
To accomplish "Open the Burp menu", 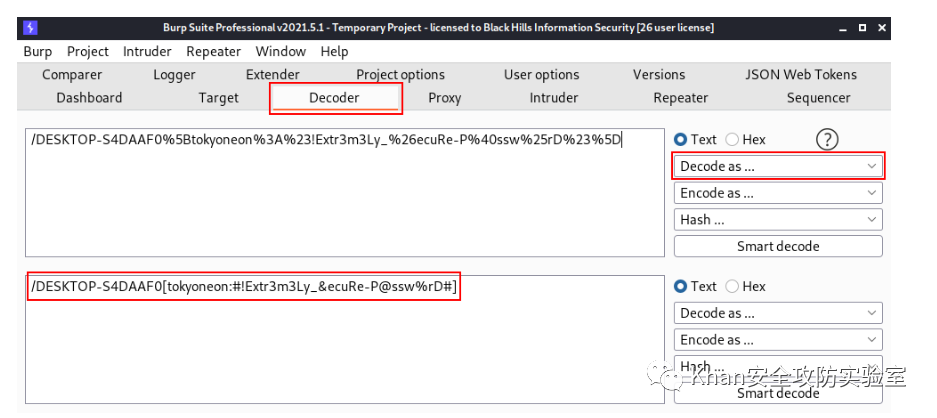I will 38,51.
